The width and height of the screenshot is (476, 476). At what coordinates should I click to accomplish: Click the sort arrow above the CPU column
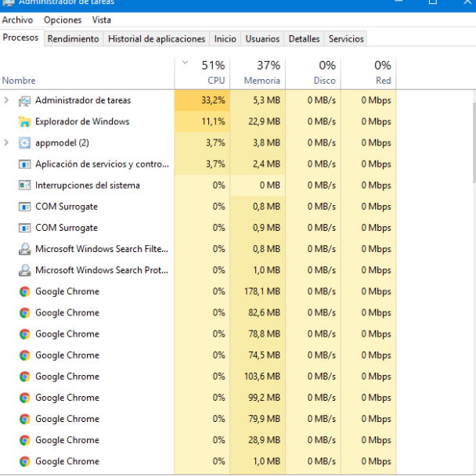point(185,63)
